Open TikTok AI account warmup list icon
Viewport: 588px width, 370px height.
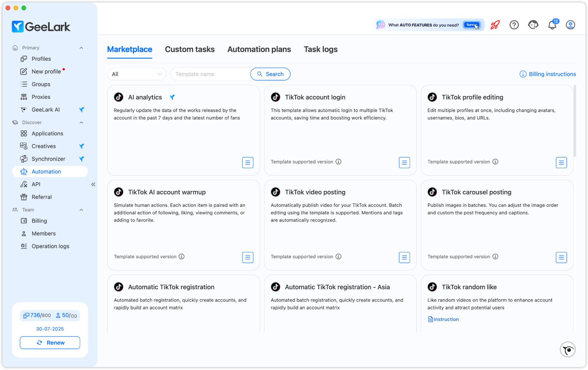(248, 258)
